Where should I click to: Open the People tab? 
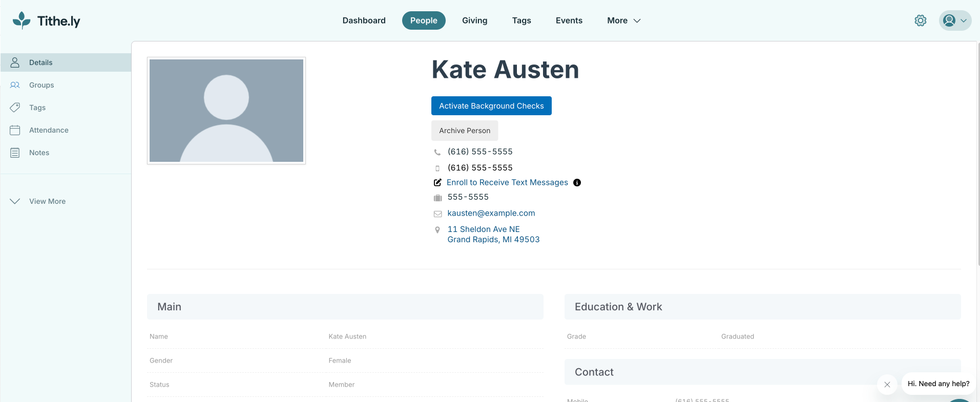pos(424,20)
